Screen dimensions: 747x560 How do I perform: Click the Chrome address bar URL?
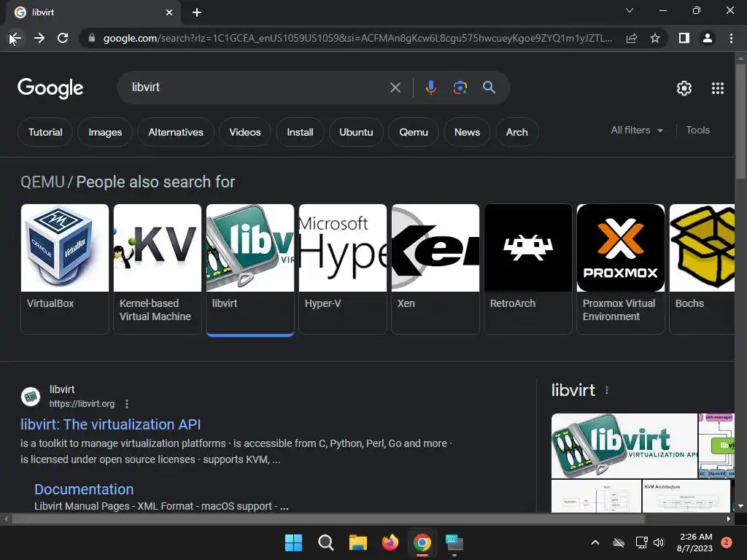pos(357,38)
